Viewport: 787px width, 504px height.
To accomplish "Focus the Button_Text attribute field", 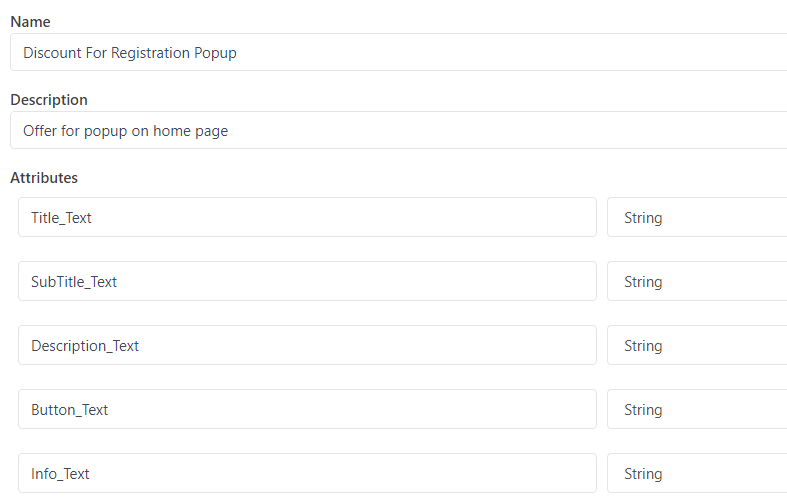I will coord(307,409).
